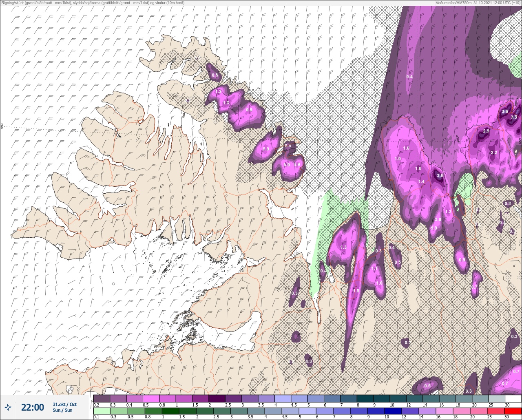Click the 1.3 precipitation value on map

[x=343, y=248]
